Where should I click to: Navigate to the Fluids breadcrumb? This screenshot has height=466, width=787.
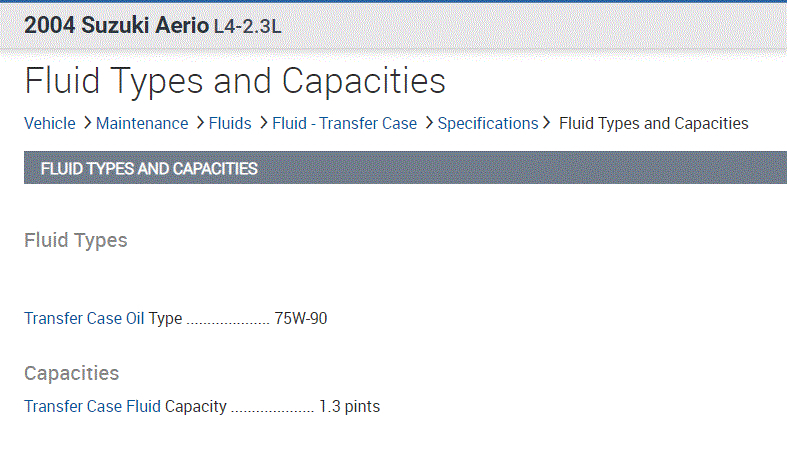230,124
